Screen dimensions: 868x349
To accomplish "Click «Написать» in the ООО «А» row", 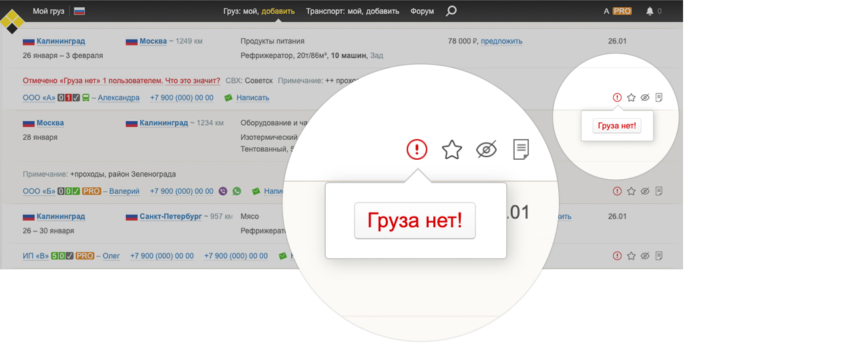I will pyautogui.click(x=252, y=98).
